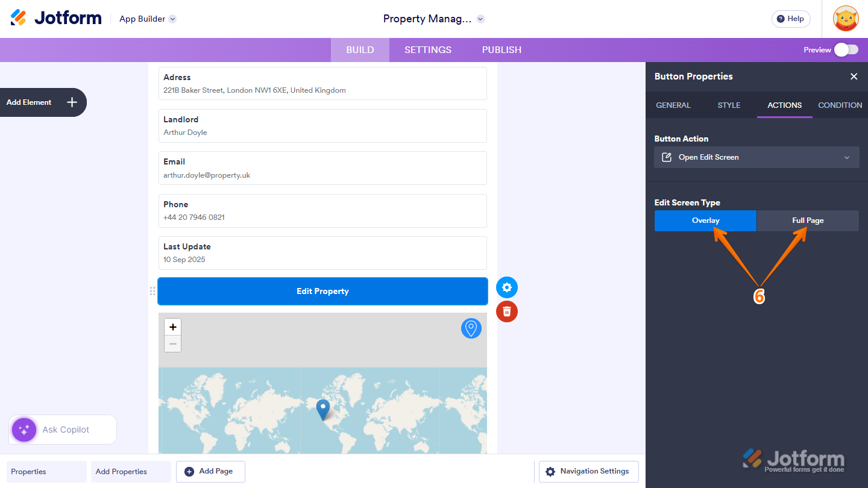Expand the Button Action dropdown

[756, 157]
